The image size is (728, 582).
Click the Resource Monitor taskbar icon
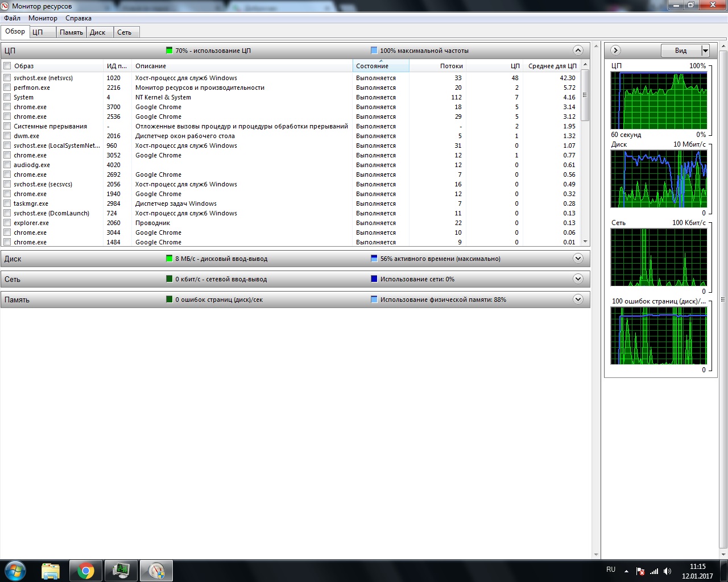[x=156, y=571]
